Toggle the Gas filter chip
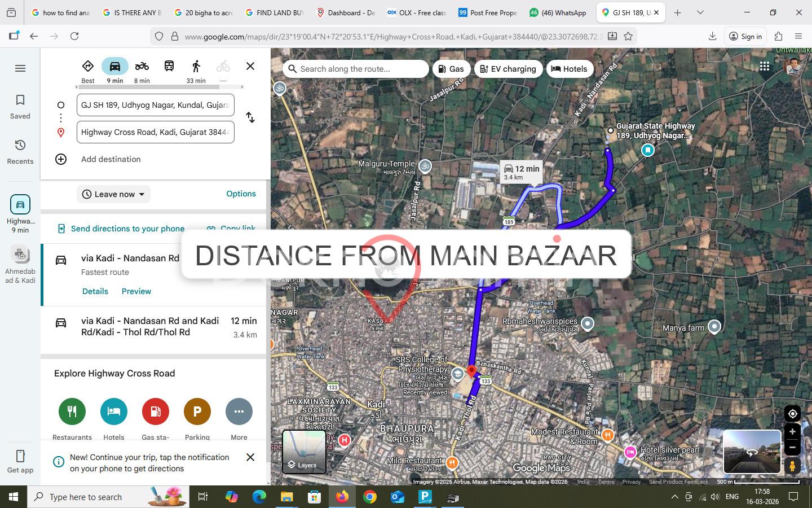812x508 pixels. click(x=451, y=69)
